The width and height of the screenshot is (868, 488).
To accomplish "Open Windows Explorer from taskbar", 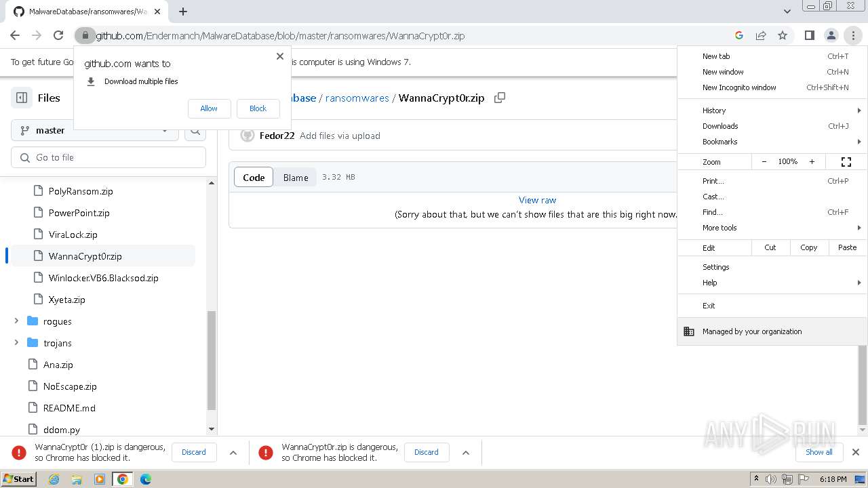I will [x=77, y=479].
